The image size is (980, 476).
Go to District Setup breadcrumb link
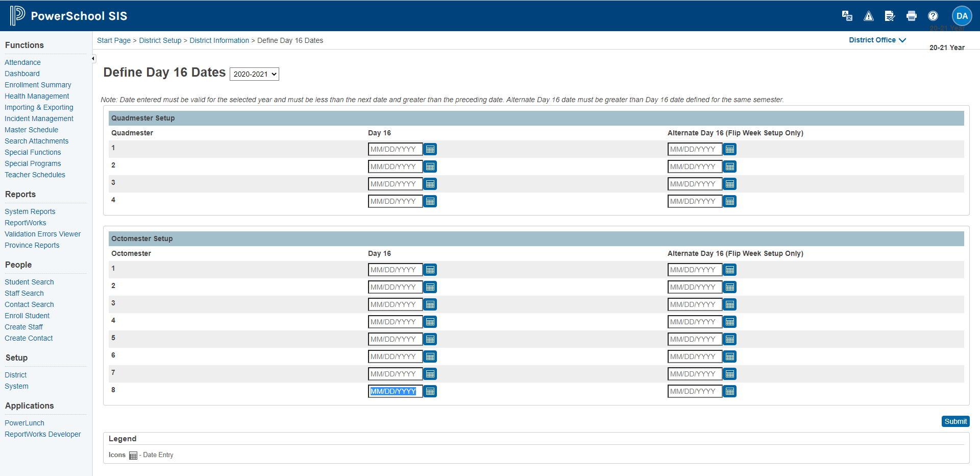point(160,40)
